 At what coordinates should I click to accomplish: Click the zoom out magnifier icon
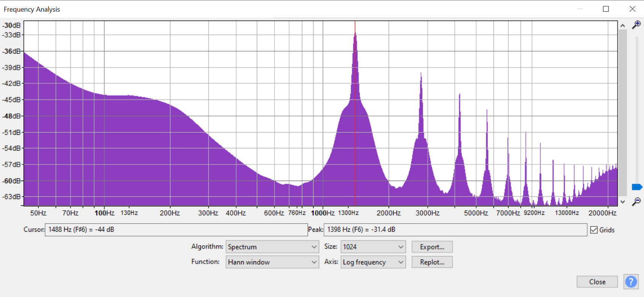(636, 202)
